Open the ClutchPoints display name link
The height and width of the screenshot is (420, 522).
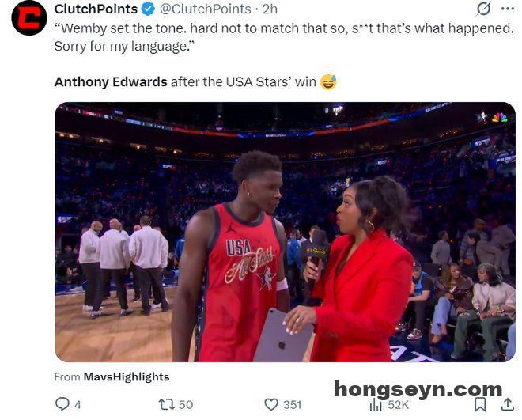pos(96,9)
